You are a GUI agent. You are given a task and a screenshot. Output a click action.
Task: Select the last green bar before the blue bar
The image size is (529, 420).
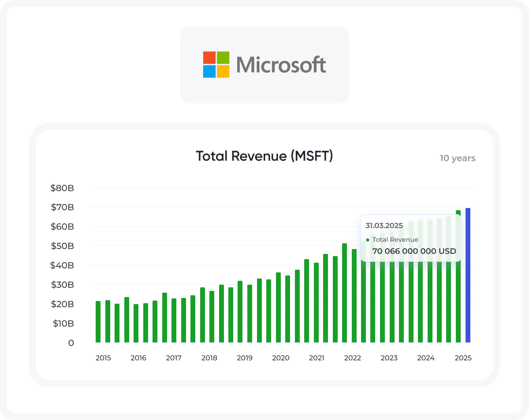point(458,276)
